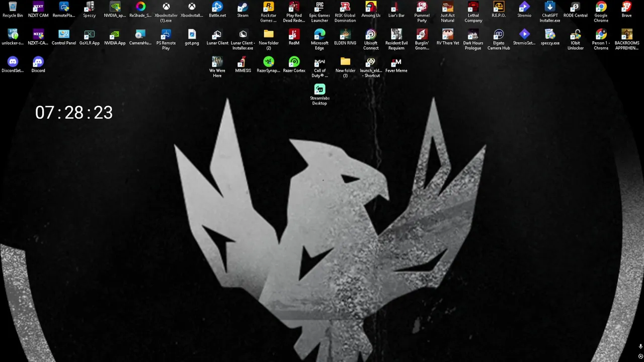Image resolution: width=644 pixels, height=362 pixels.
Task: Open MIMESIS game shortcut
Action: pyautogui.click(x=243, y=65)
